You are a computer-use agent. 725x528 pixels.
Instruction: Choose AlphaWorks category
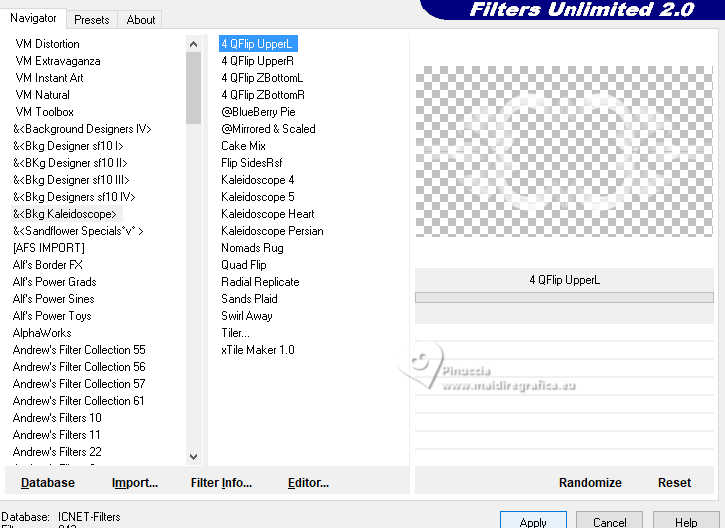pyautogui.click(x=42, y=333)
